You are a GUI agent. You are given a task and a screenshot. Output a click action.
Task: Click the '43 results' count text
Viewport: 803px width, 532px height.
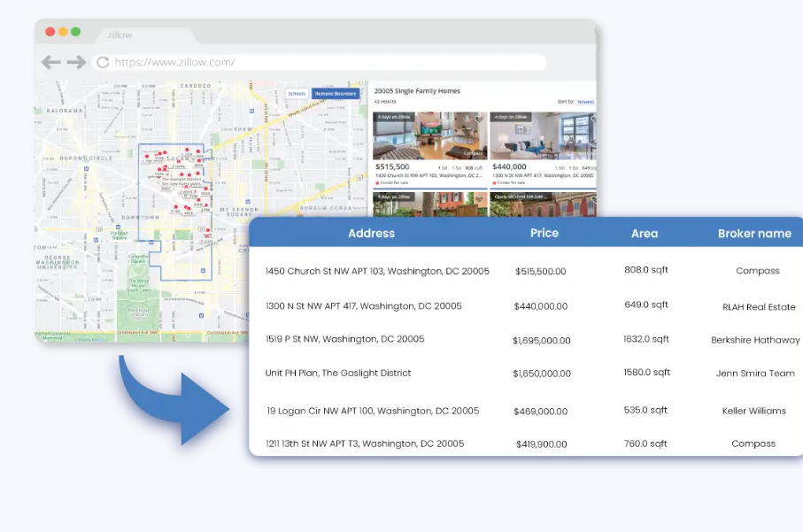coord(384,102)
